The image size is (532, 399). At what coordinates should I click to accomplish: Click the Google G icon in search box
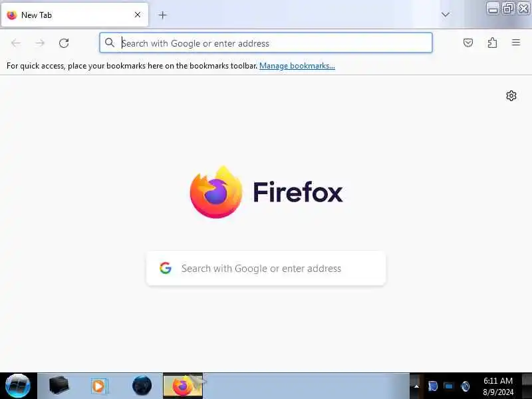[x=165, y=268]
